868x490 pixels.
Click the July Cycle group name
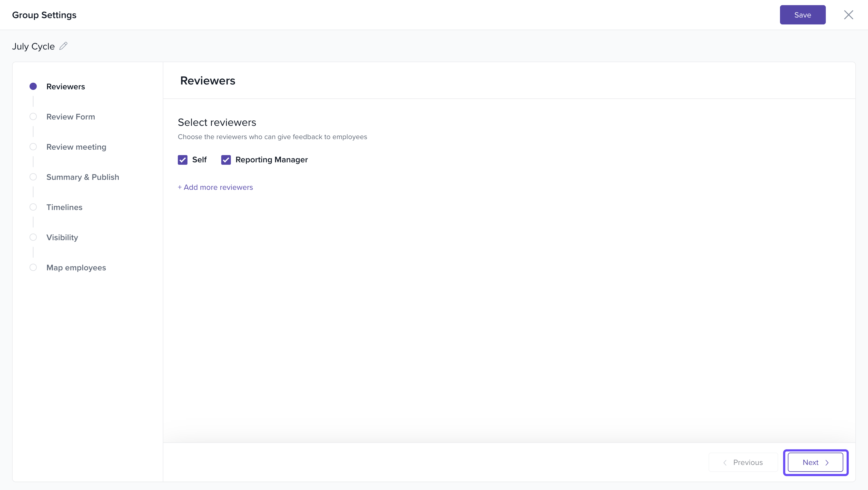33,46
